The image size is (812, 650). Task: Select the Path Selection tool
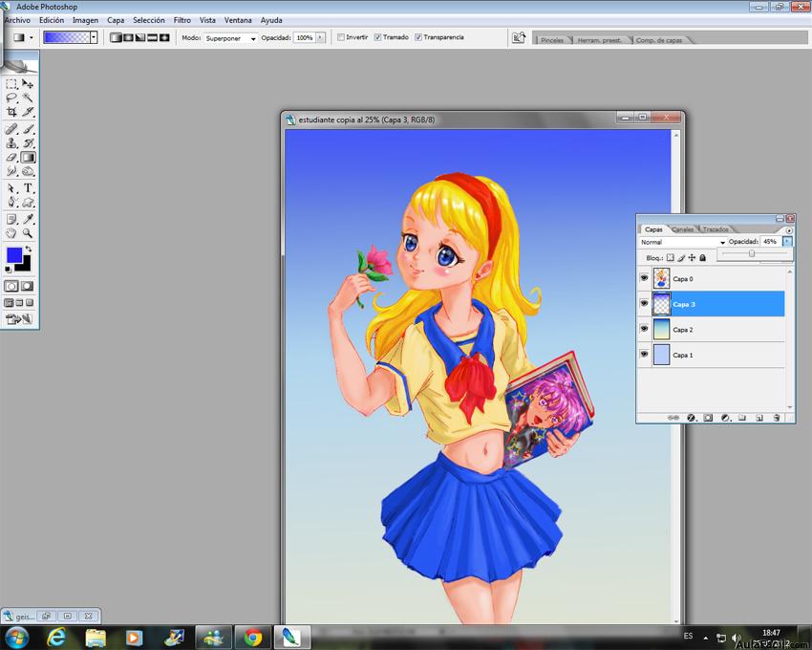pos(11,188)
